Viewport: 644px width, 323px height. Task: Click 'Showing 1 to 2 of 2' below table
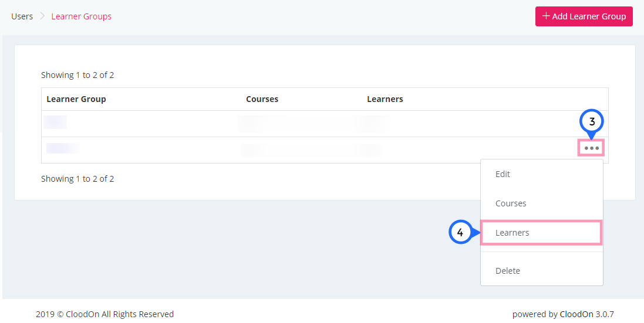77,179
